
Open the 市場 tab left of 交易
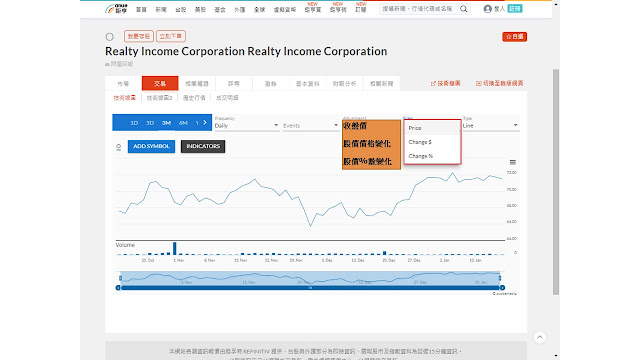click(x=123, y=83)
